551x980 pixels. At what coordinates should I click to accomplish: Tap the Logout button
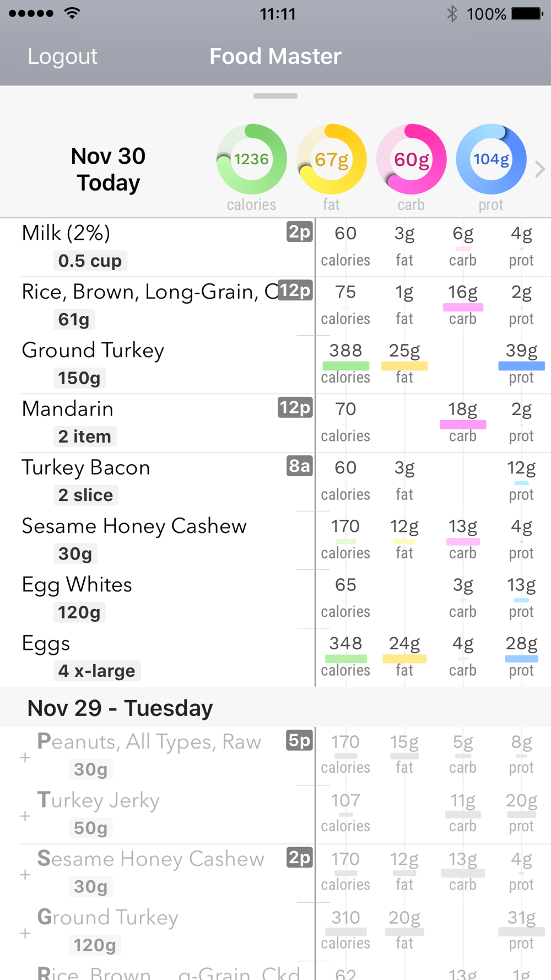pos(62,56)
